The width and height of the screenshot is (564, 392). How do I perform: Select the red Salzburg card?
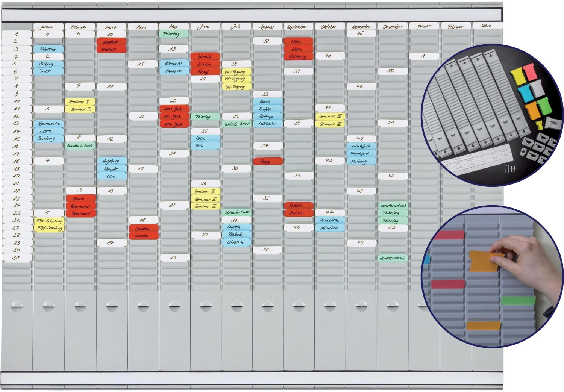click(298, 57)
